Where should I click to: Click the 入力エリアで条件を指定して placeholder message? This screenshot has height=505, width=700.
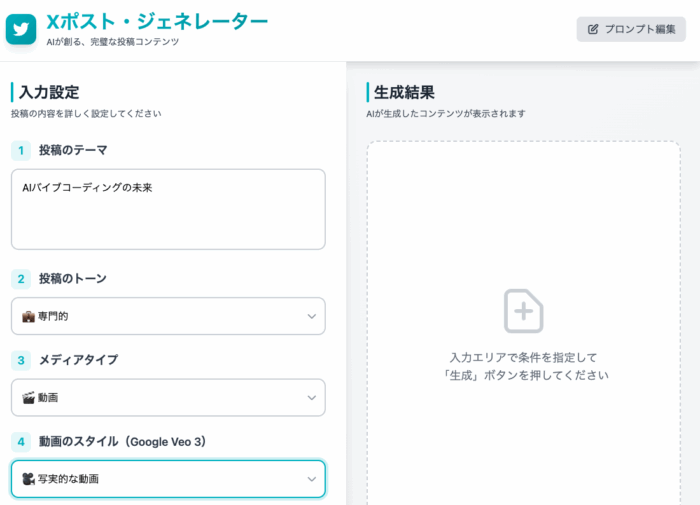coord(523,357)
